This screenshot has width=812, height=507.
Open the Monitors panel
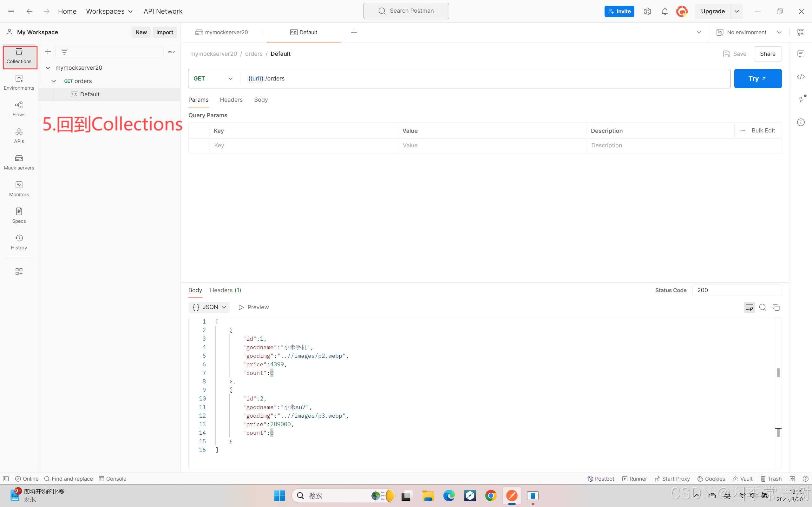pos(18,189)
